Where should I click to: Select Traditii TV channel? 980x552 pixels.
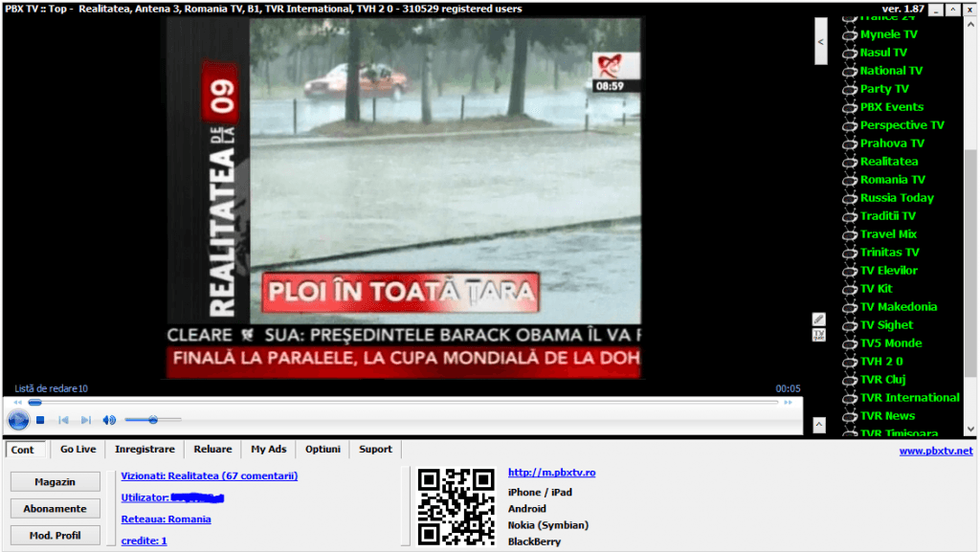pyautogui.click(x=887, y=216)
